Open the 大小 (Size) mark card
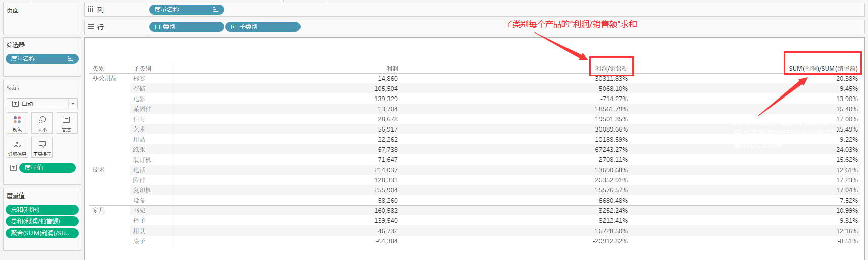Image resolution: width=868 pixels, height=260 pixels. [x=42, y=123]
